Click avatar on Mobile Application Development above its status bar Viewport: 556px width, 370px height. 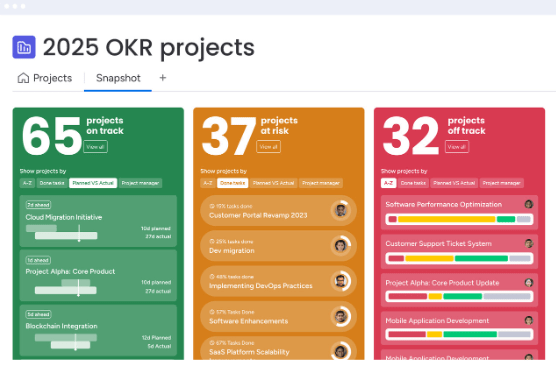pos(529,320)
